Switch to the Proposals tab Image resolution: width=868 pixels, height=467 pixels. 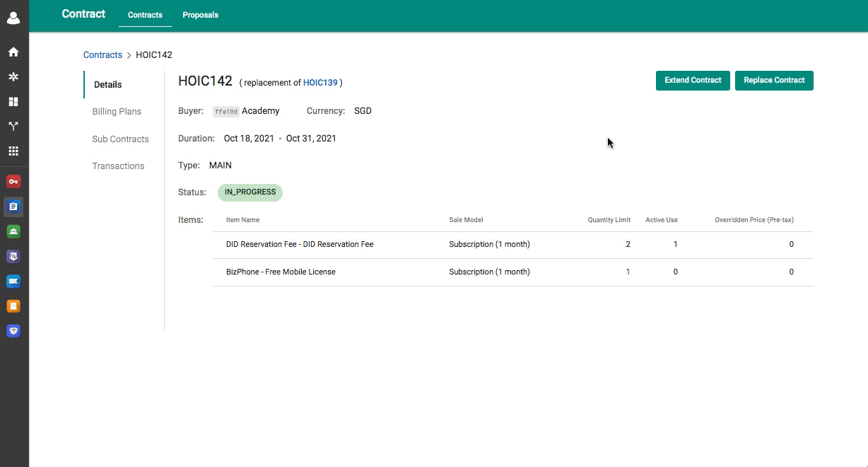pos(201,15)
